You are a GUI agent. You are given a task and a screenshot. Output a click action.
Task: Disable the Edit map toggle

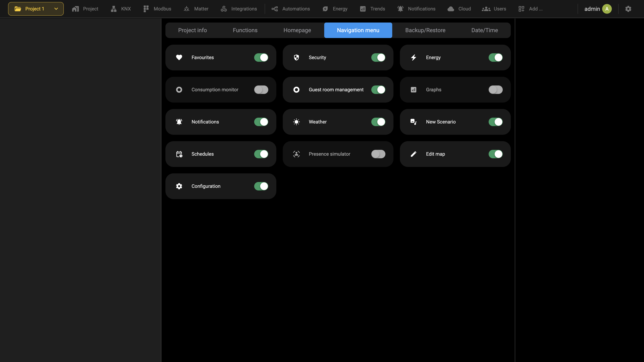tap(495, 154)
